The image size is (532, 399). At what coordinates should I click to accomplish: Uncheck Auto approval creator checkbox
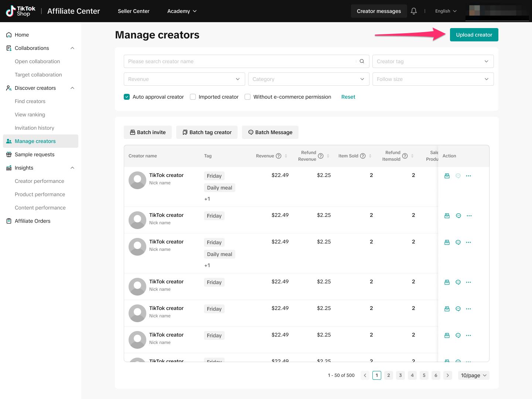coord(127,97)
